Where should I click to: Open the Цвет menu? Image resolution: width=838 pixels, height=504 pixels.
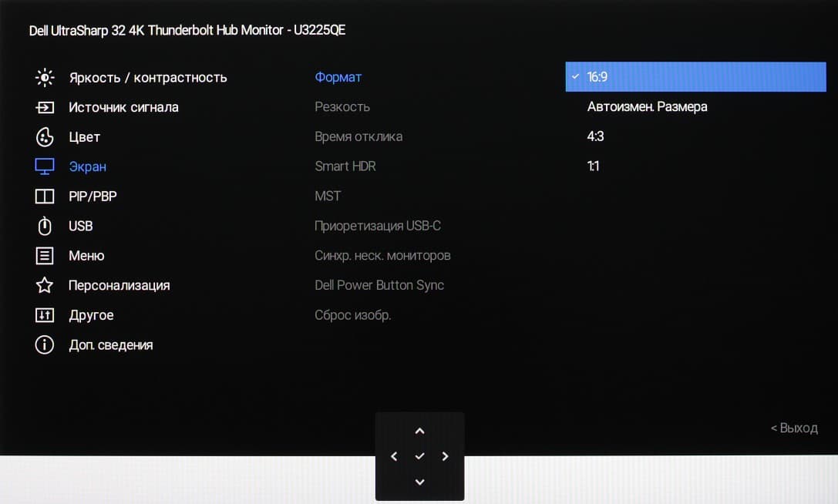(x=85, y=137)
